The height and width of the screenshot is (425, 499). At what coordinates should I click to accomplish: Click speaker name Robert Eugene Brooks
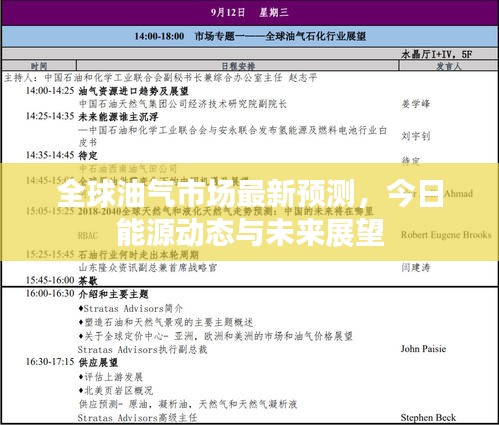coord(446,235)
